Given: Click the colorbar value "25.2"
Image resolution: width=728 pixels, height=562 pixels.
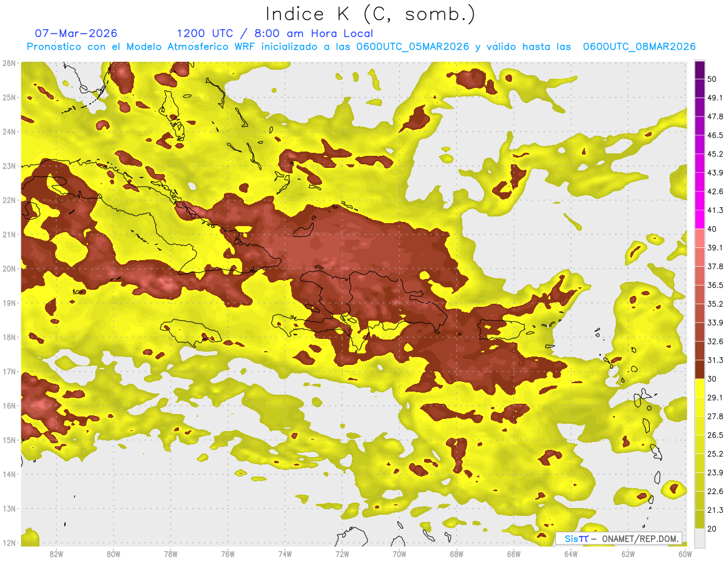Looking at the screenshot, I should (715, 454).
